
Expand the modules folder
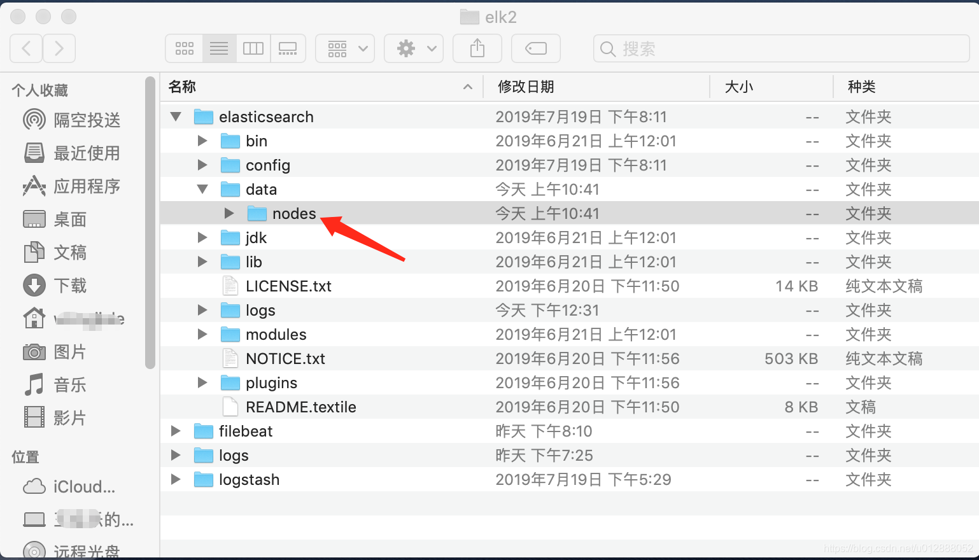[202, 334]
